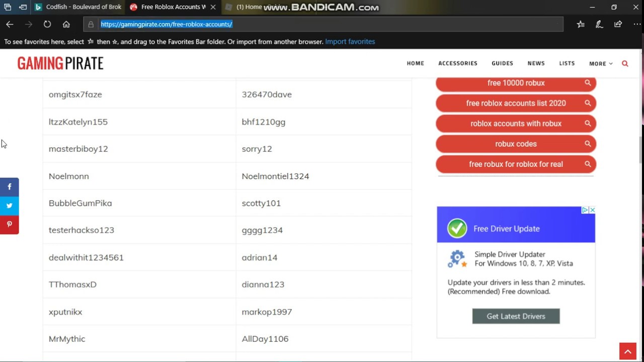Screen dimensions: 644x362
Task: Click roblox accounts with robux button
Action: click(x=516, y=124)
